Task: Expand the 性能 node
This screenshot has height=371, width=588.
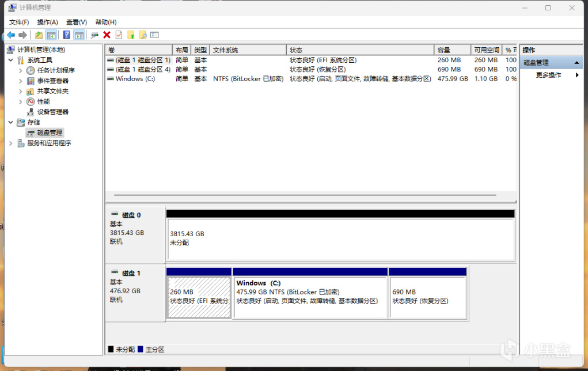Action: tap(21, 101)
